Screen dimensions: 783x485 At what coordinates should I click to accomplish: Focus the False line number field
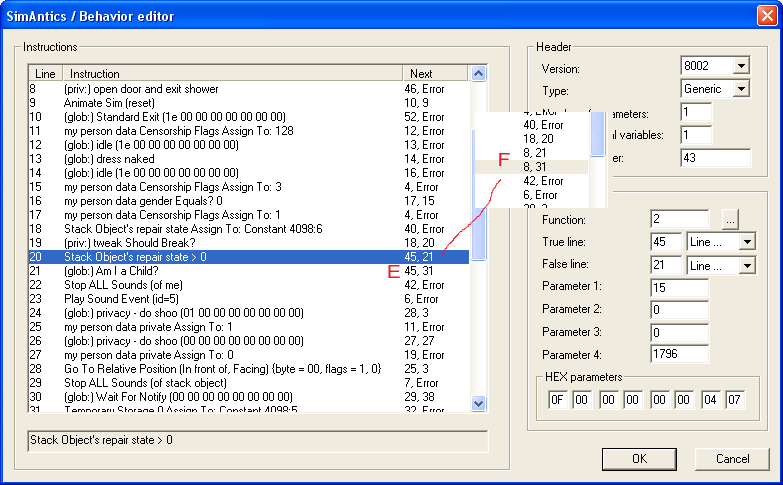pos(666,265)
